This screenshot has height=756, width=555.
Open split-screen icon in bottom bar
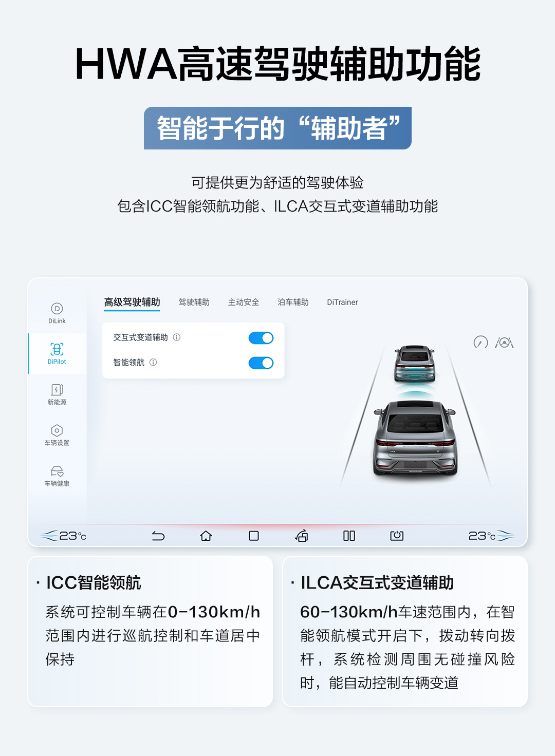tap(349, 536)
